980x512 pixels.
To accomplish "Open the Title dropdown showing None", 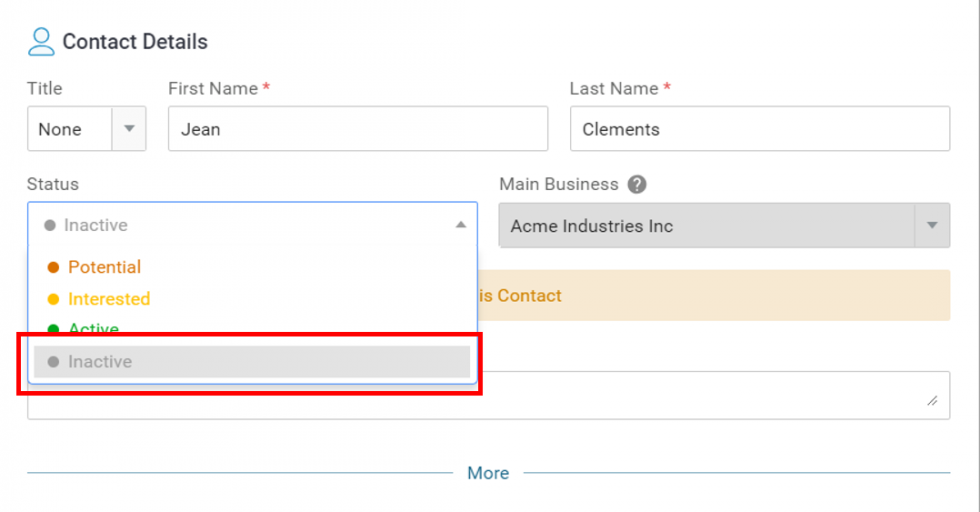I will [70, 129].
